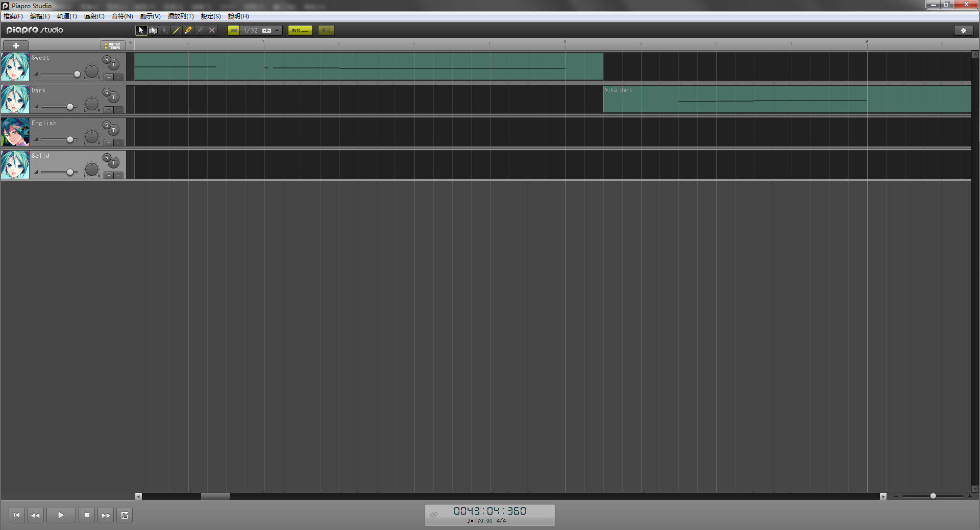
Task: Collapse the track panel with double chevron
Action: point(131,43)
